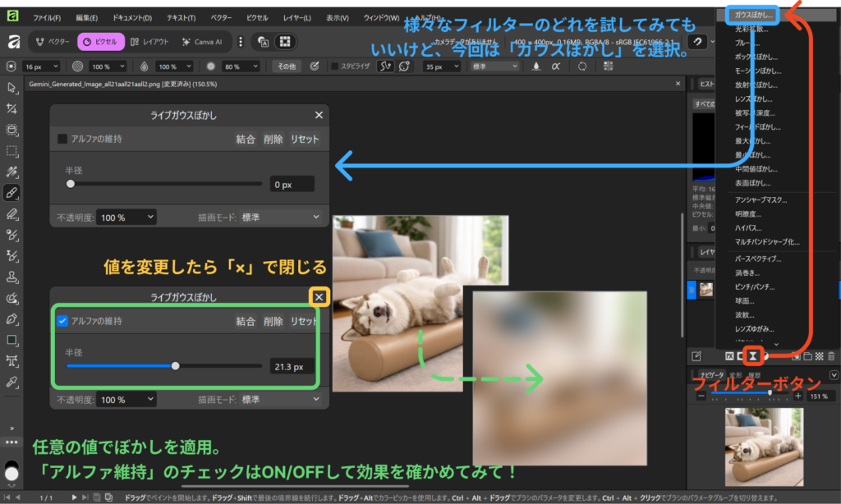Close the lower ライブガウスぼかし dialog
This screenshot has width=841, height=504.
click(x=319, y=297)
